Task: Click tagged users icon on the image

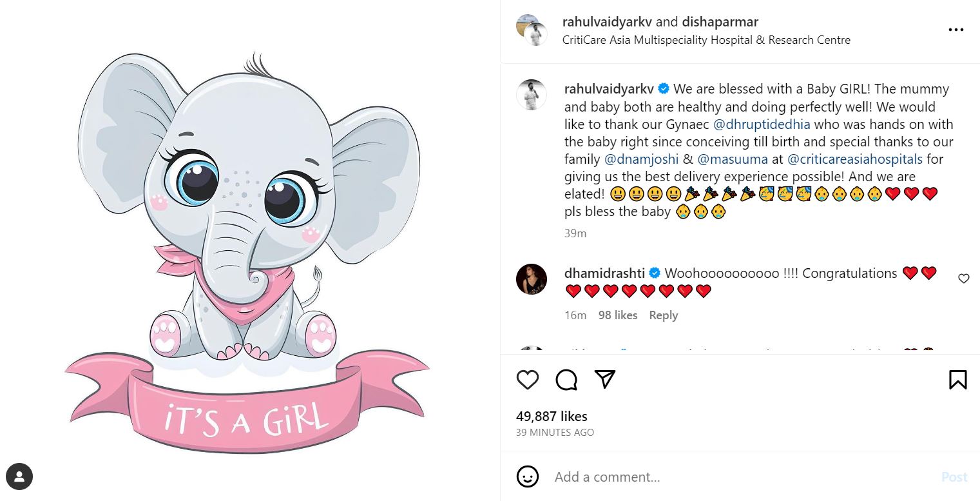Action: tap(20, 477)
